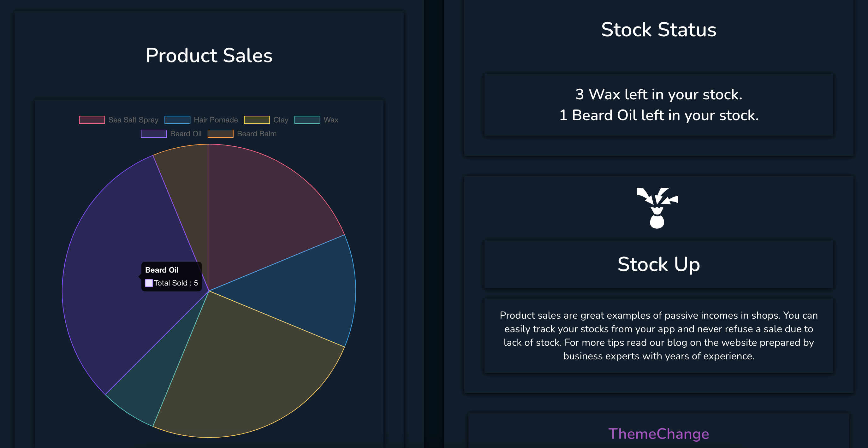Click the Stock Status heading
The image size is (868, 448).
(659, 30)
